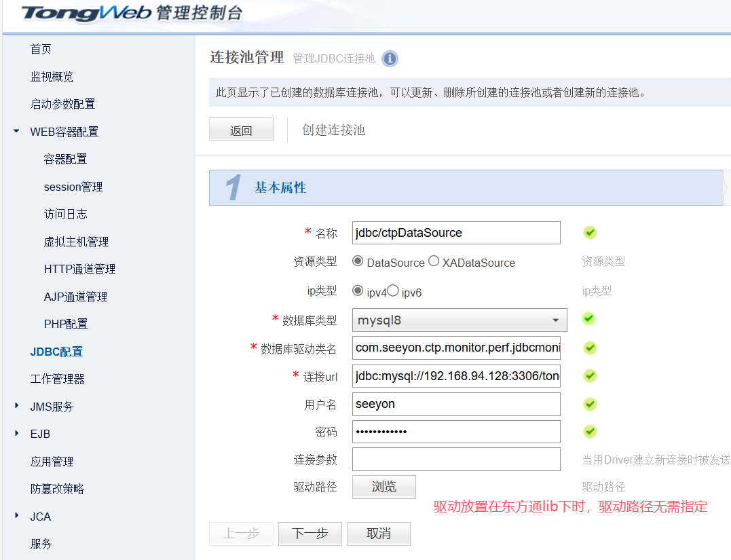Click the green checkmark next to 数据库类型 dropdown
This screenshot has width=731, height=560.
[589, 318]
